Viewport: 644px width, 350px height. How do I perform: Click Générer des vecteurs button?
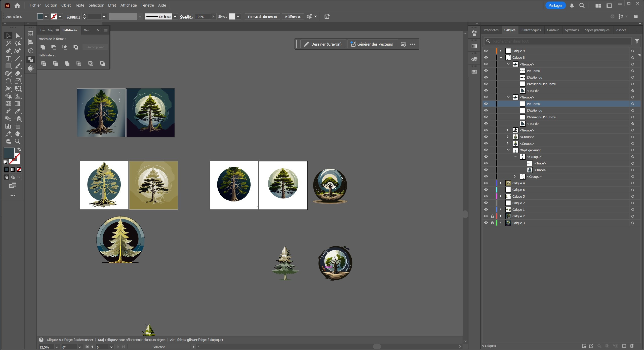372,44
